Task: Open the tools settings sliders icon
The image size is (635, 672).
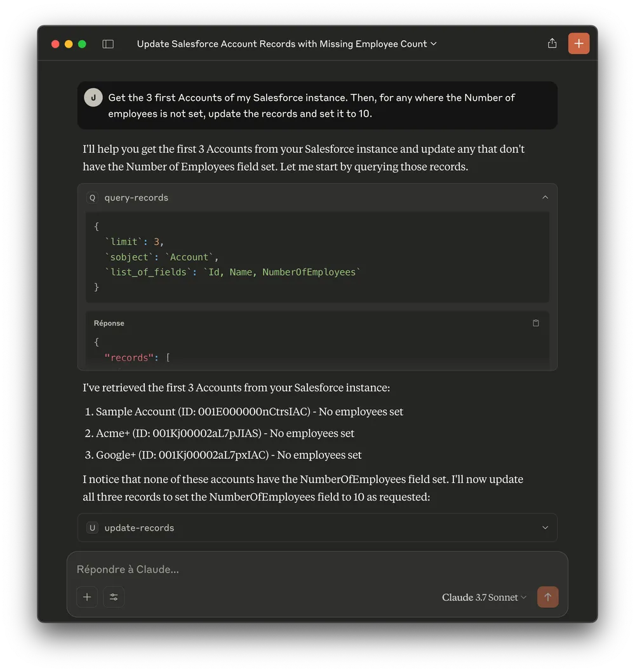Action: pyautogui.click(x=114, y=597)
